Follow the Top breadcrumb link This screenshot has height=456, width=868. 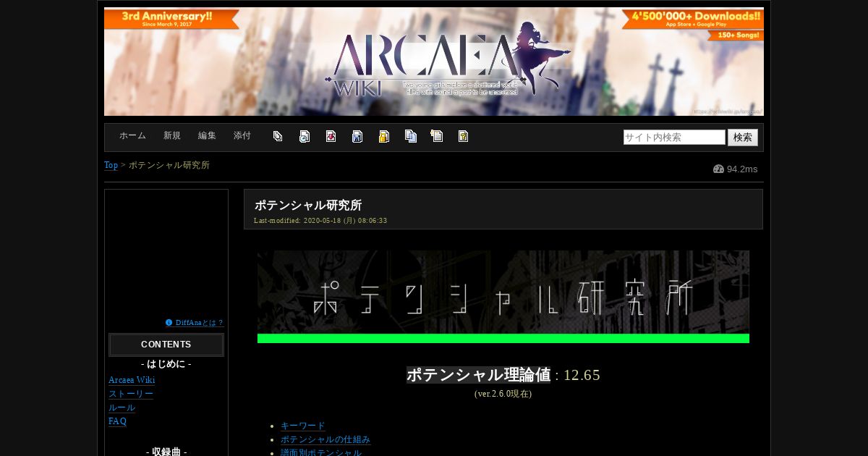point(111,165)
